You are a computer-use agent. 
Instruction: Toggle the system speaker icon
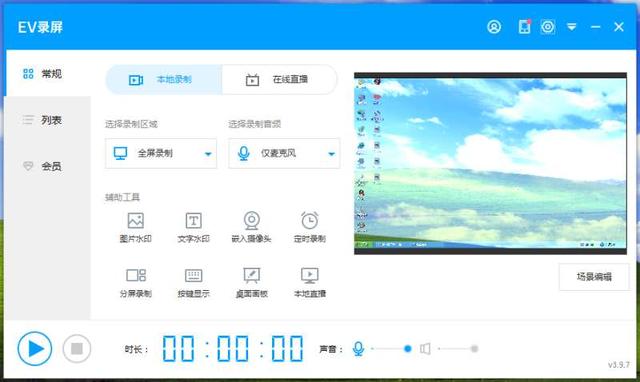pos(425,349)
